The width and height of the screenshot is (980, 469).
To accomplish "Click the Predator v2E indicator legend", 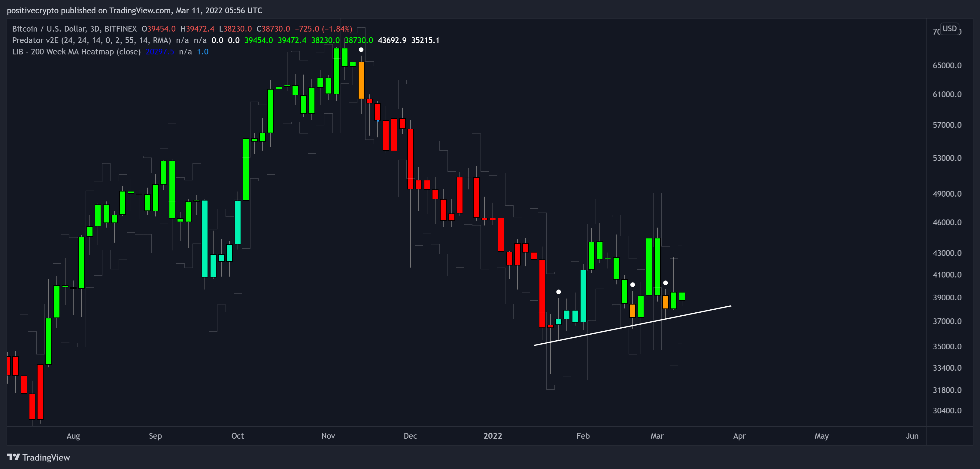I will point(91,40).
